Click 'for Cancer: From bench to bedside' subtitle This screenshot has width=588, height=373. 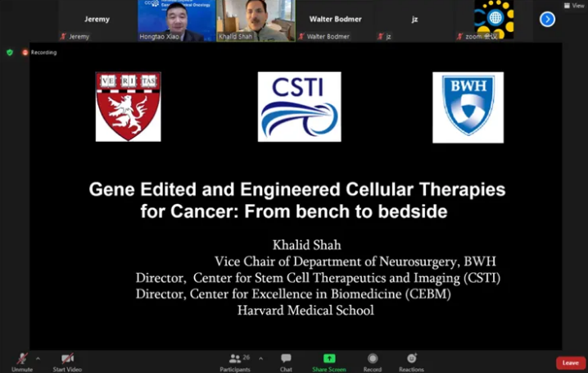[294, 212]
